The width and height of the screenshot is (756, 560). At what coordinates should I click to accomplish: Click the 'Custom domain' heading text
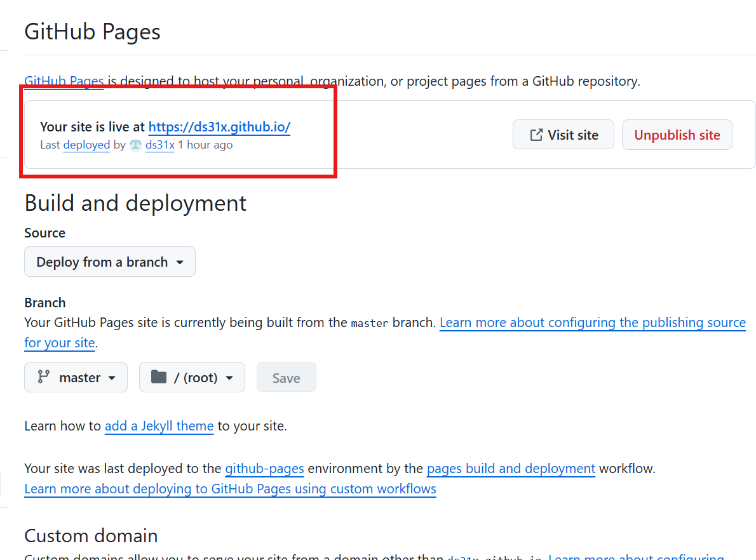[x=91, y=536]
